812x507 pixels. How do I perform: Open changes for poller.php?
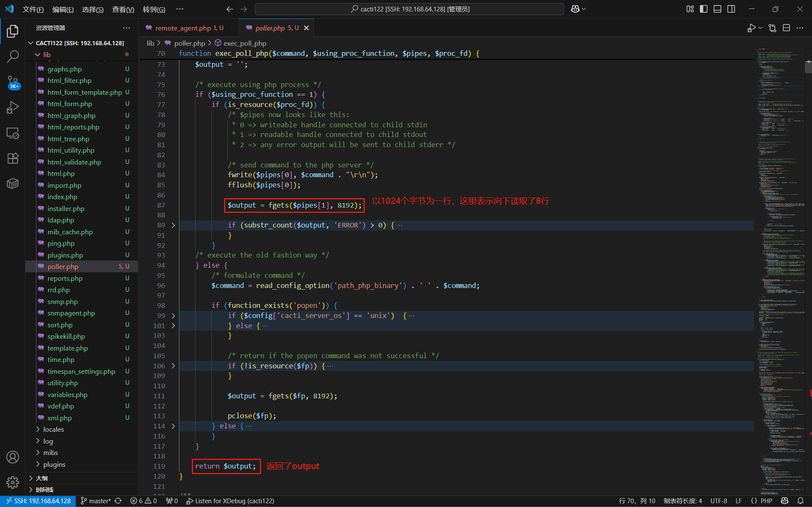[772, 28]
